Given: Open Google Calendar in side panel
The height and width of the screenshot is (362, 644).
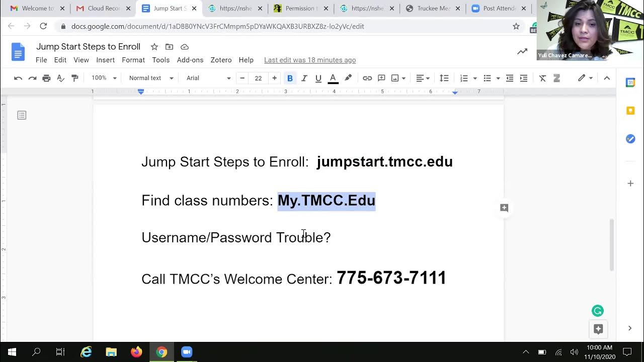Looking at the screenshot, I should pyautogui.click(x=630, y=82).
